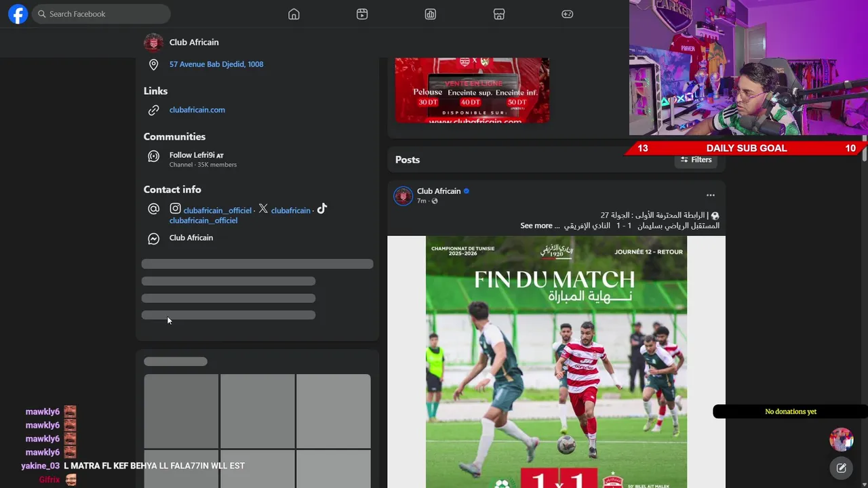Click Gifrix chat username
This screenshot has width=868, height=488.
50,479
